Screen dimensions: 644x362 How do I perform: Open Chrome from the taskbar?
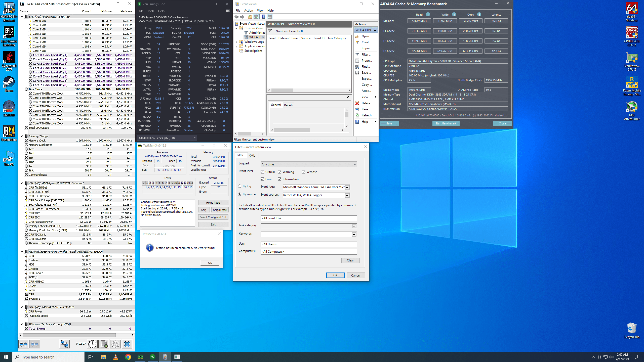(128, 357)
